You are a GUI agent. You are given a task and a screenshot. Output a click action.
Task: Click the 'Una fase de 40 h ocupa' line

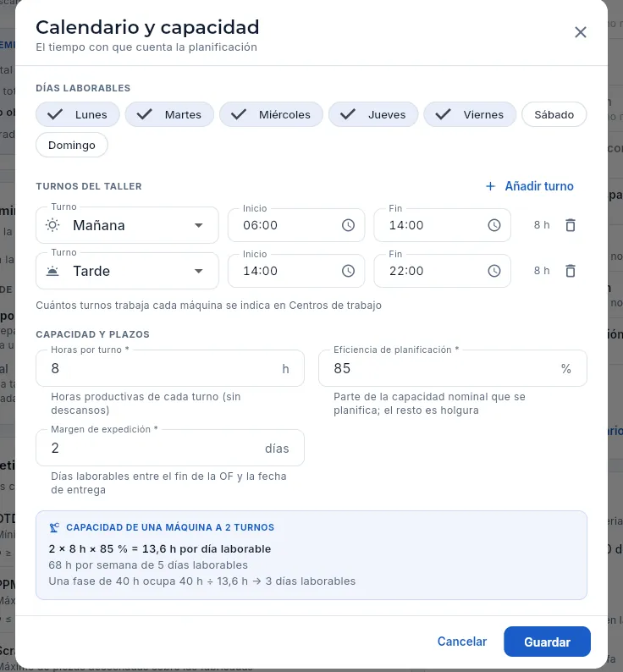click(202, 581)
